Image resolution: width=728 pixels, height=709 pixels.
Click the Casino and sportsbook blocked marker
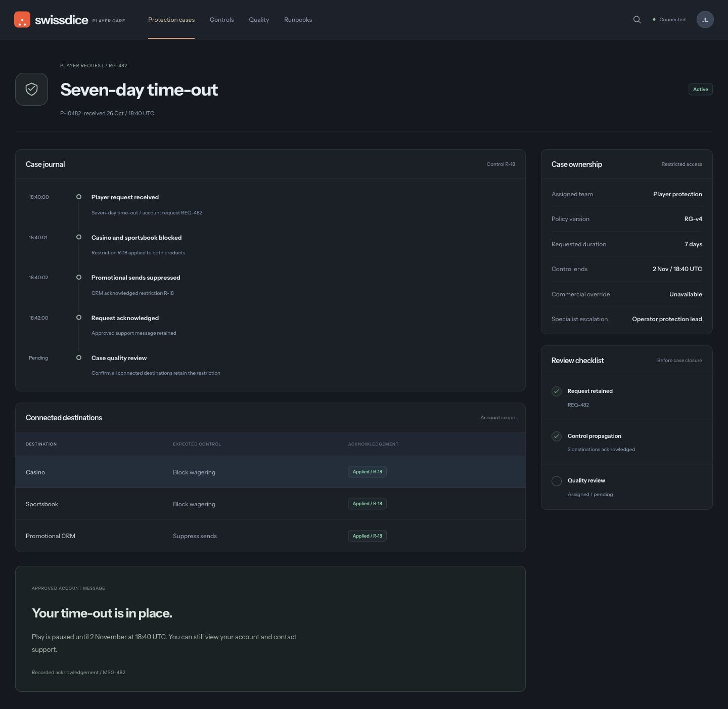click(79, 237)
